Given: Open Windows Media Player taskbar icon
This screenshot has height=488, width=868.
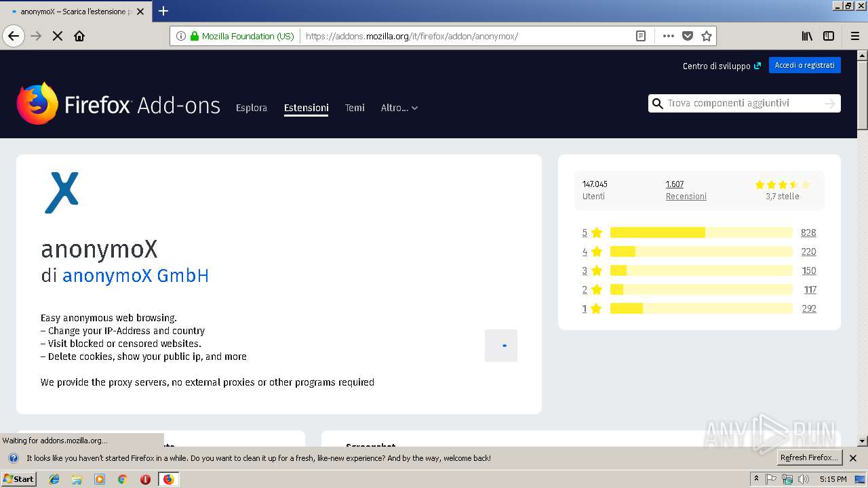Looking at the screenshot, I should click(100, 479).
